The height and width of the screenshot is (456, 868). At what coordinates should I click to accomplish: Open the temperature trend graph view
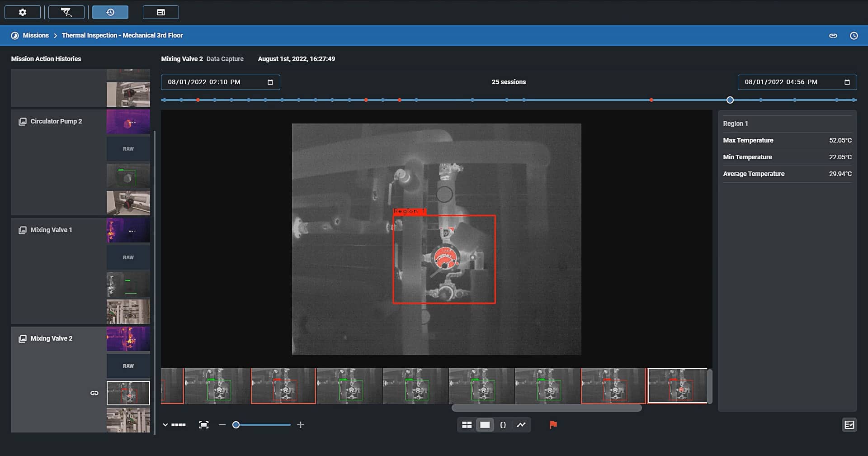coord(521,424)
